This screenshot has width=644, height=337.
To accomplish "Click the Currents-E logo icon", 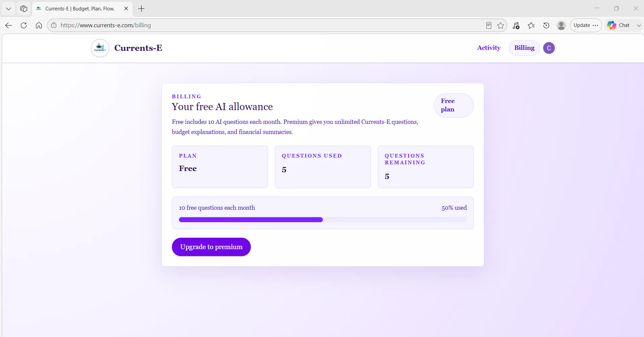I will pos(100,48).
